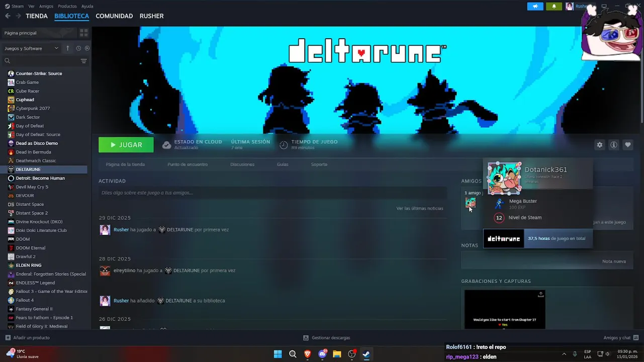Open elreytilino's avatar in activity feed
This screenshot has width=644, height=362.
point(105,270)
